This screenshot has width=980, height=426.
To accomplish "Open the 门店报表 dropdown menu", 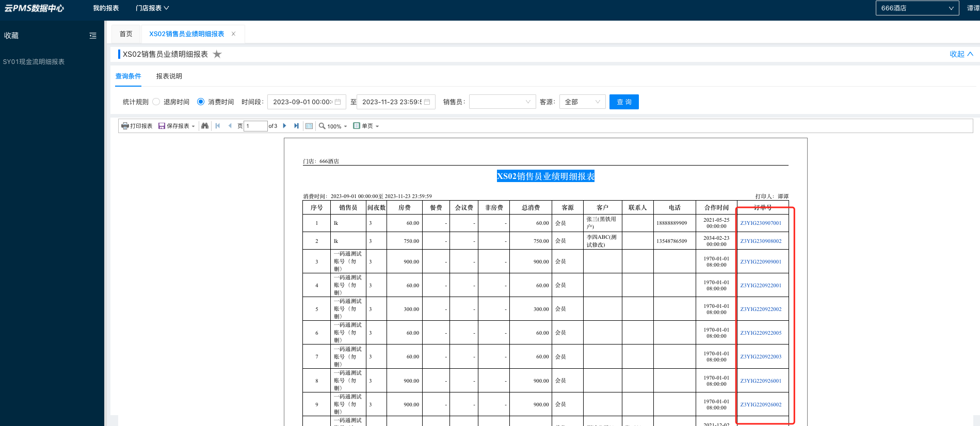I will click(x=152, y=8).
